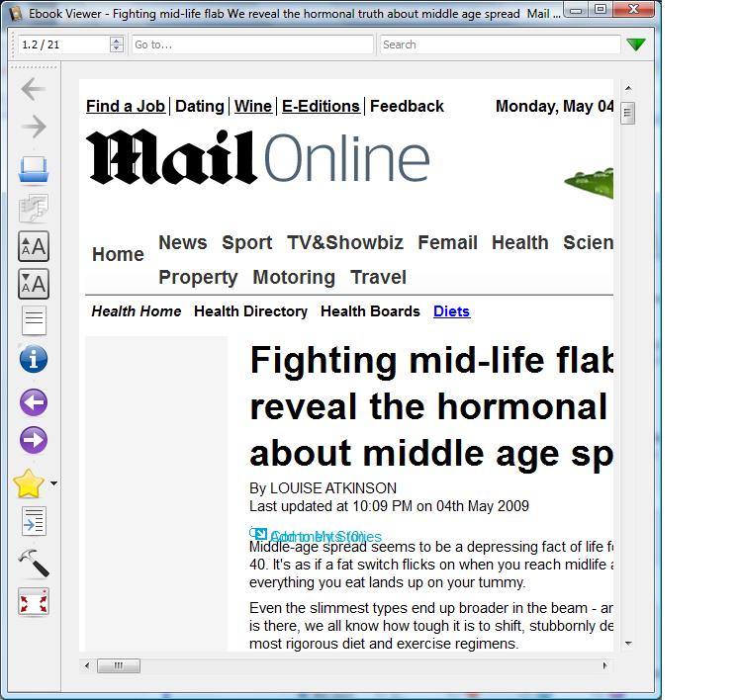Select TV&Showbiz in the site navigation

[x=345, y=242]
